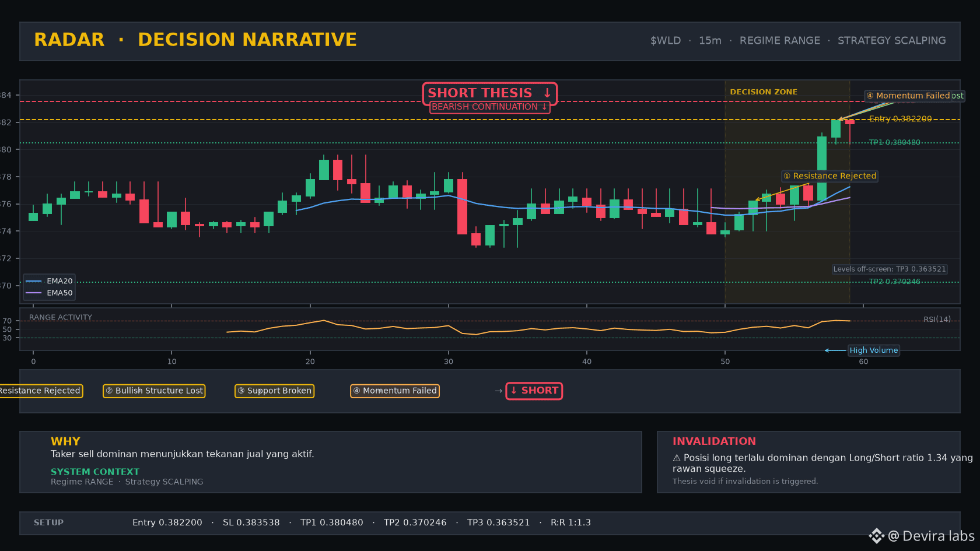Image resolution: width=980 pixels, height=551 pixels.
Task: Click the $WLD symbol in the header
Action: (x=666, y=40)
